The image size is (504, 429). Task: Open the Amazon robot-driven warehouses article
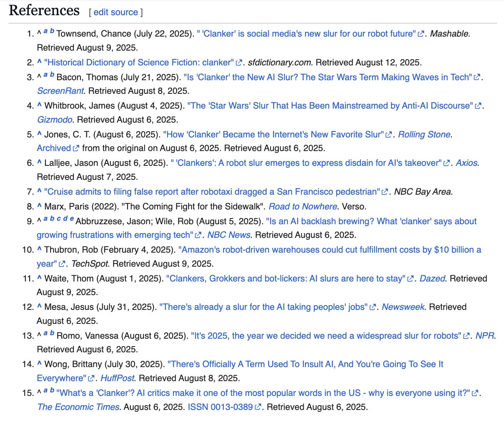[259, 257]
